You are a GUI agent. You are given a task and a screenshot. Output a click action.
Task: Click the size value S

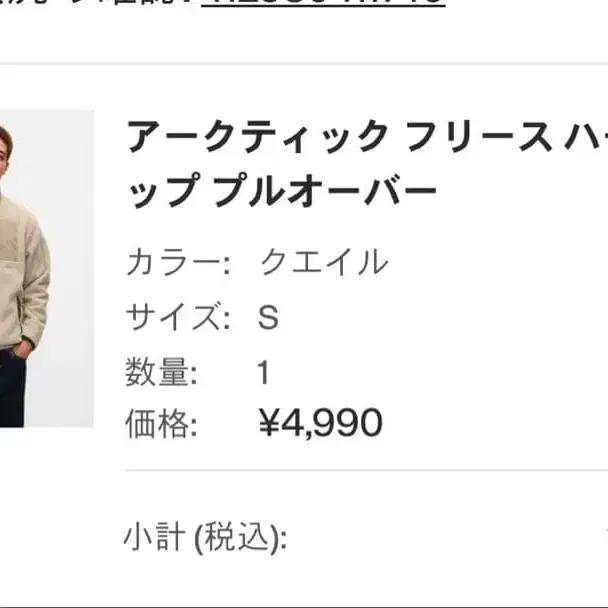[268, 317]
